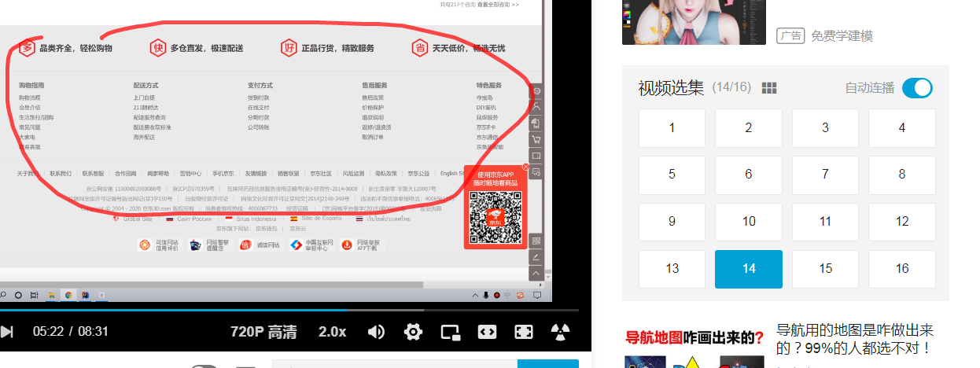Open the 隐私政策 bottom nav link

[x=385, y=173]
